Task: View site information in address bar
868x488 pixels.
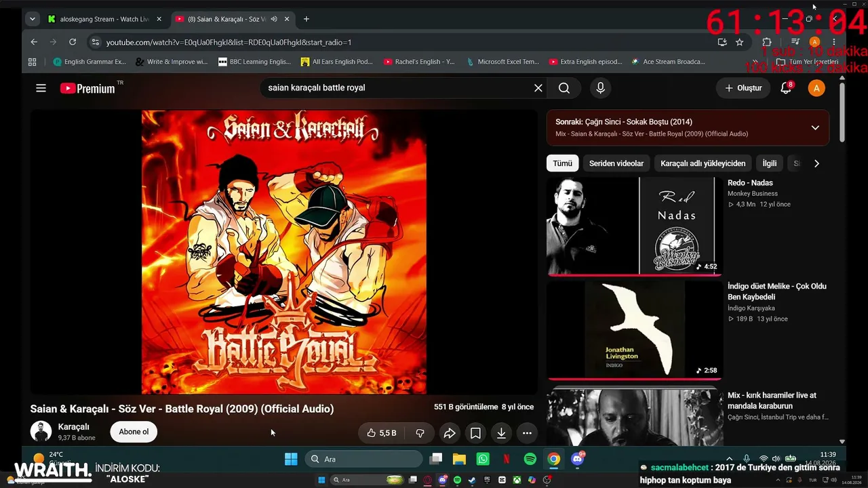Action: pos(96,42)
